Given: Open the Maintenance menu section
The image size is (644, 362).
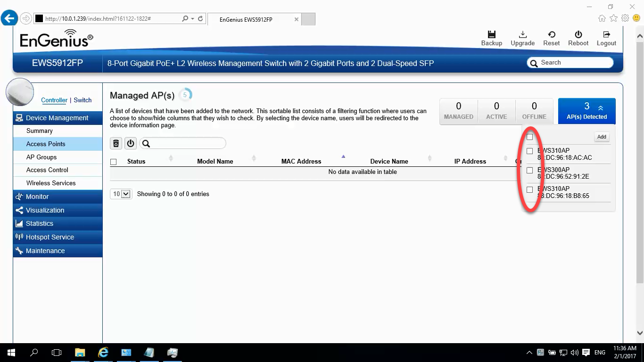Looking at the screenshot, I should 58,251.
